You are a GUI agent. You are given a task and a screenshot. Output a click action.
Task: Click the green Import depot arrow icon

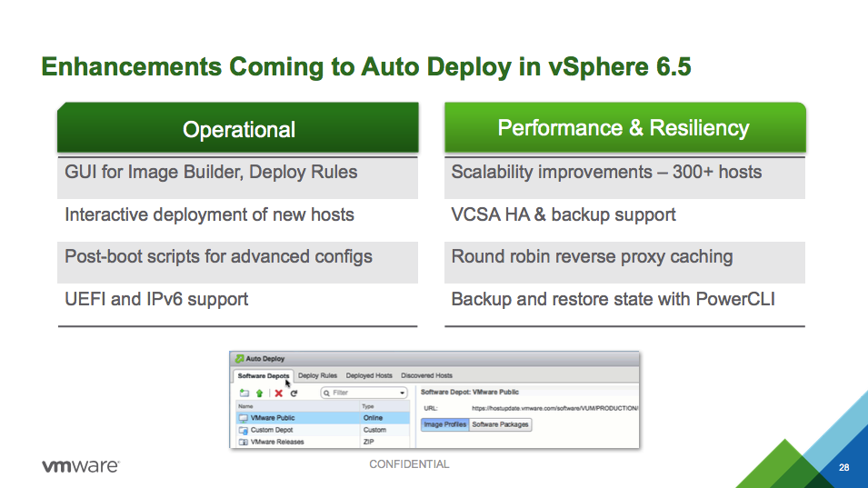[259, 393]
